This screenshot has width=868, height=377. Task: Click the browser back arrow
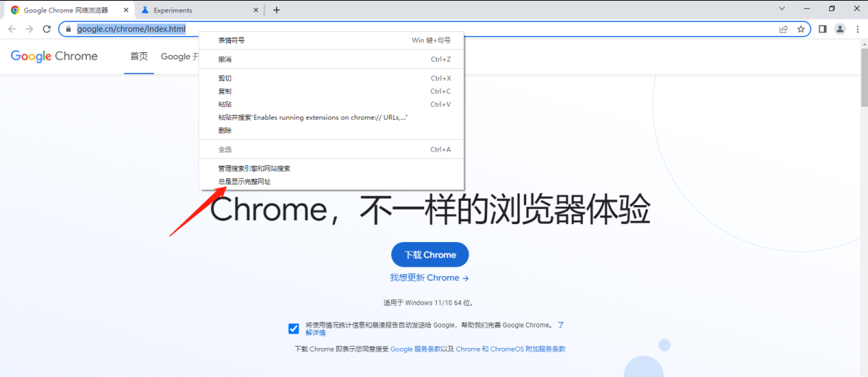[12, 29]
